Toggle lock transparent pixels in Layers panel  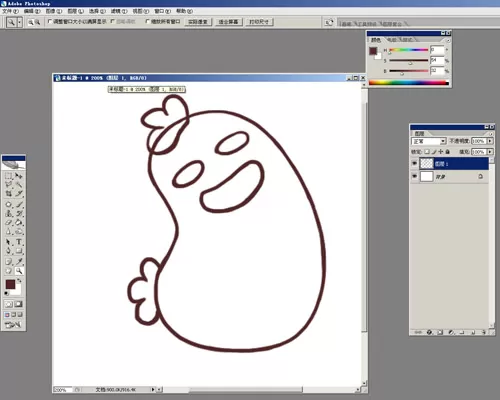click(x=427, y=152)
